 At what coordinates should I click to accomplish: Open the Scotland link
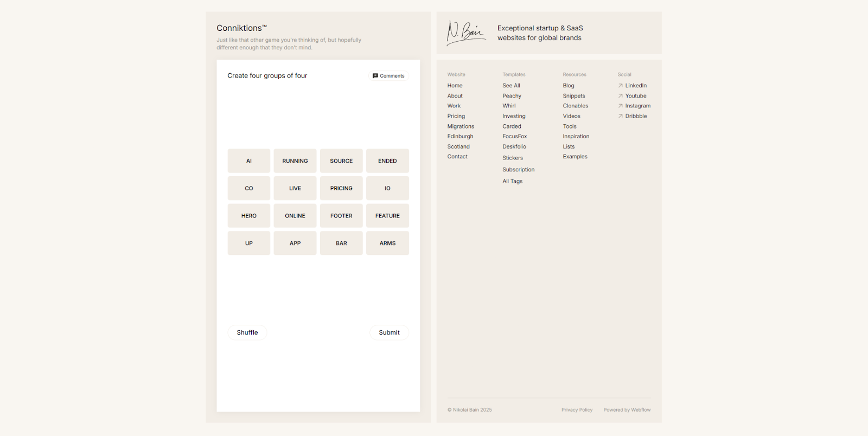tap(458, 146)
